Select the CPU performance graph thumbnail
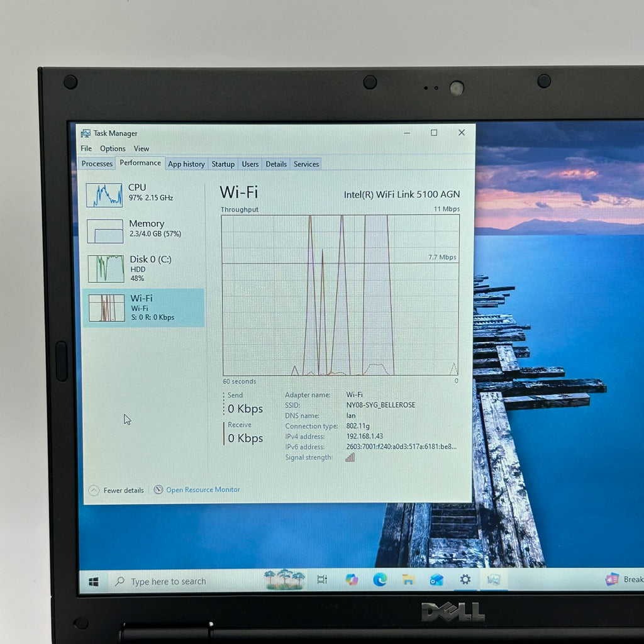This screenshot has width=644, height=644. pyautogui.click(x=104, y=195)
